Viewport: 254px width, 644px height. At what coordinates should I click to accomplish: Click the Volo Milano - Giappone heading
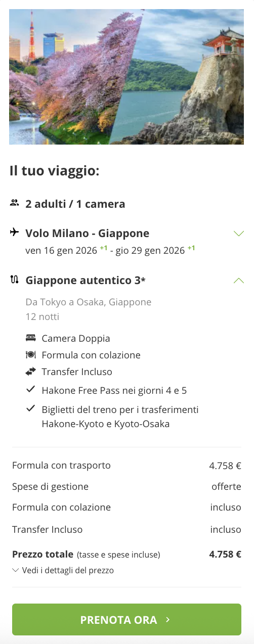(x=88, y=234)
